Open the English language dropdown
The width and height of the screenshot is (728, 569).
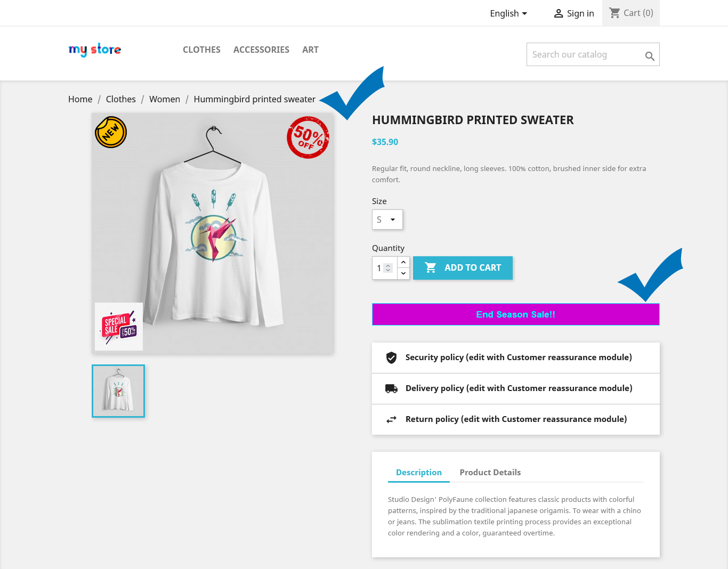(508, 13)
